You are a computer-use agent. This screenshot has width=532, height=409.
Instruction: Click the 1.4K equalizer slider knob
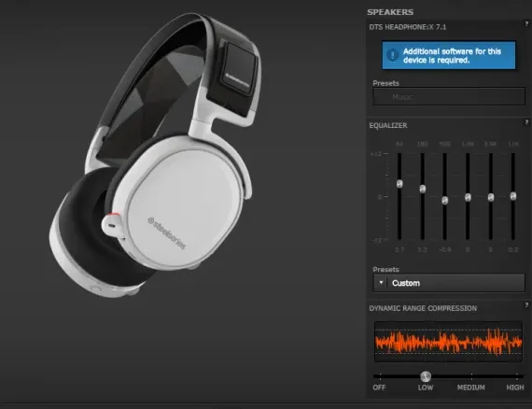coord(468,197)
